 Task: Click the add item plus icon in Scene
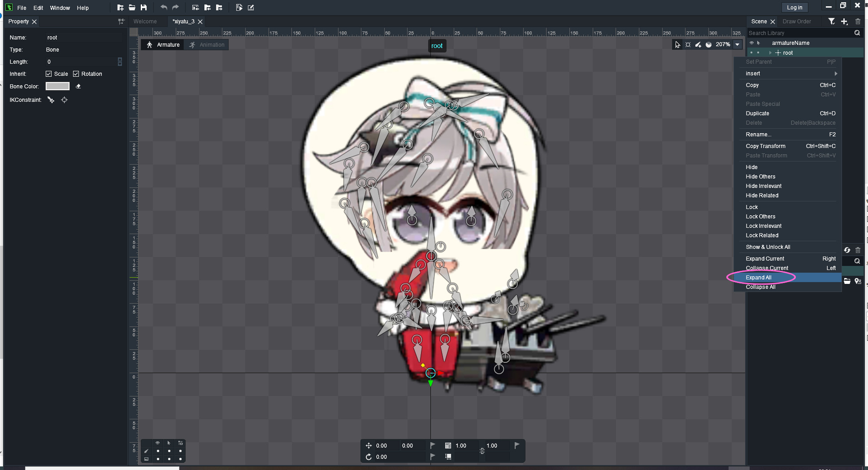click(844, 22)
